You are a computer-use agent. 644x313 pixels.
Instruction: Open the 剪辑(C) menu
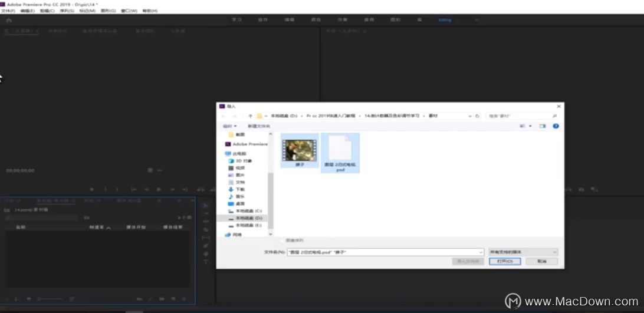pyautogui.click(x=47, y=11)
